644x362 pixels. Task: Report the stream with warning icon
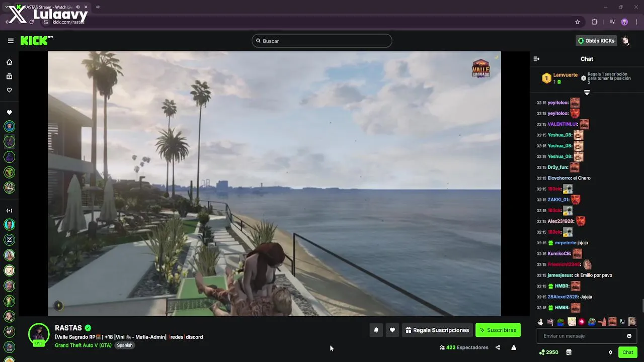click(514, 347)
